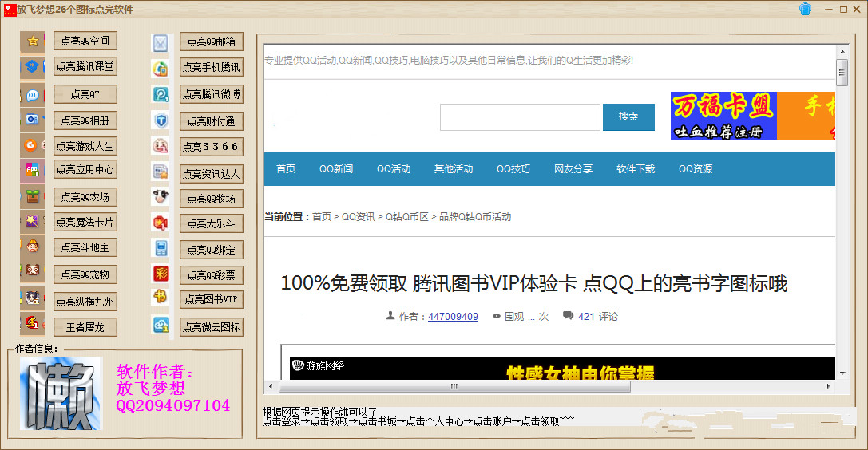Click the QQ邮箱 envelope icon
Screen dimensions: 868x450
(x=161, y=42)
